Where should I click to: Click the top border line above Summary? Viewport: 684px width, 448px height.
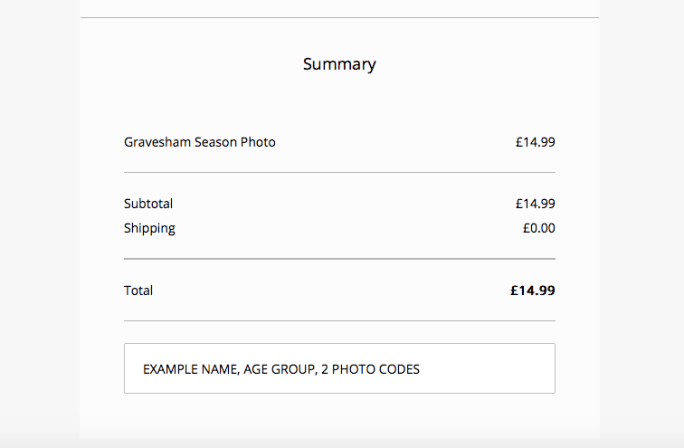point(339,18)
